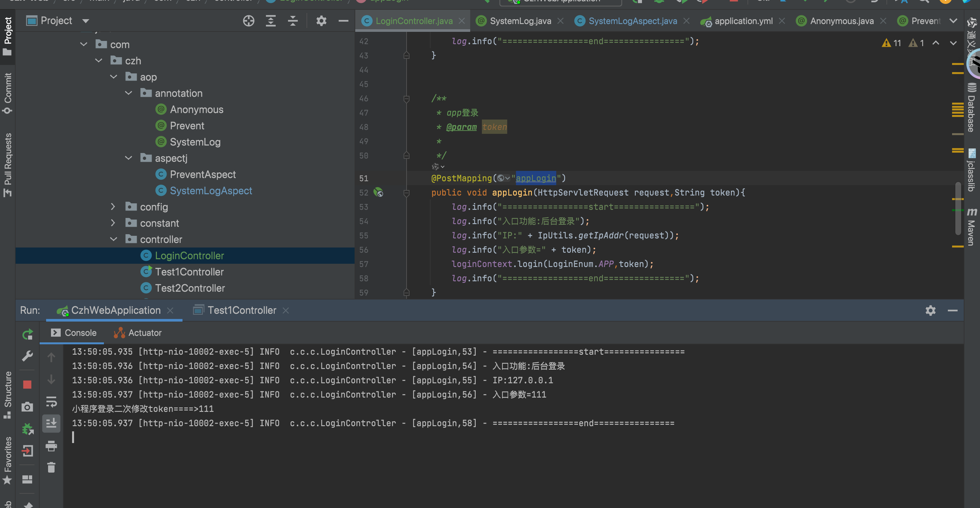Open URL mapping globe icon in PostMapping
The image size is (980, 508).
[x=503, y=178]
